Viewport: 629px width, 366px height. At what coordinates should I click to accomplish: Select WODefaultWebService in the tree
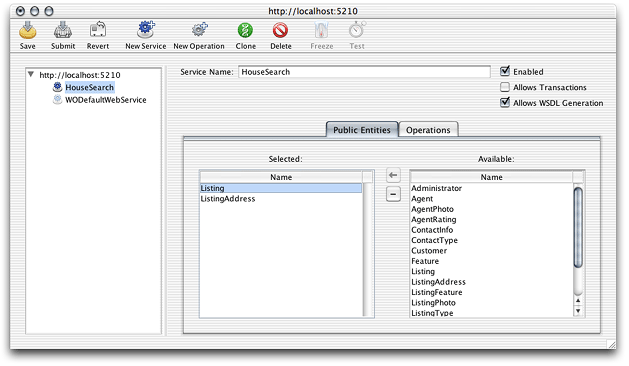[106, 100]
